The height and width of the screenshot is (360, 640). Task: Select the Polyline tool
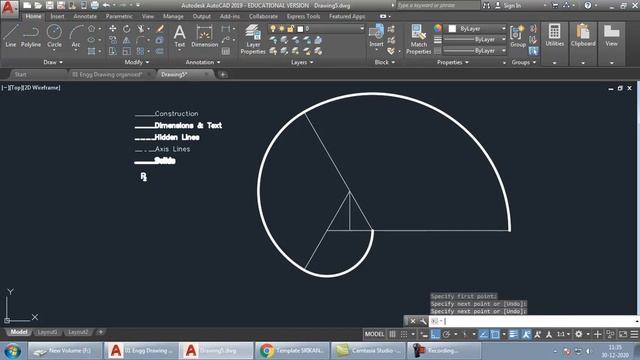[31, 36]
